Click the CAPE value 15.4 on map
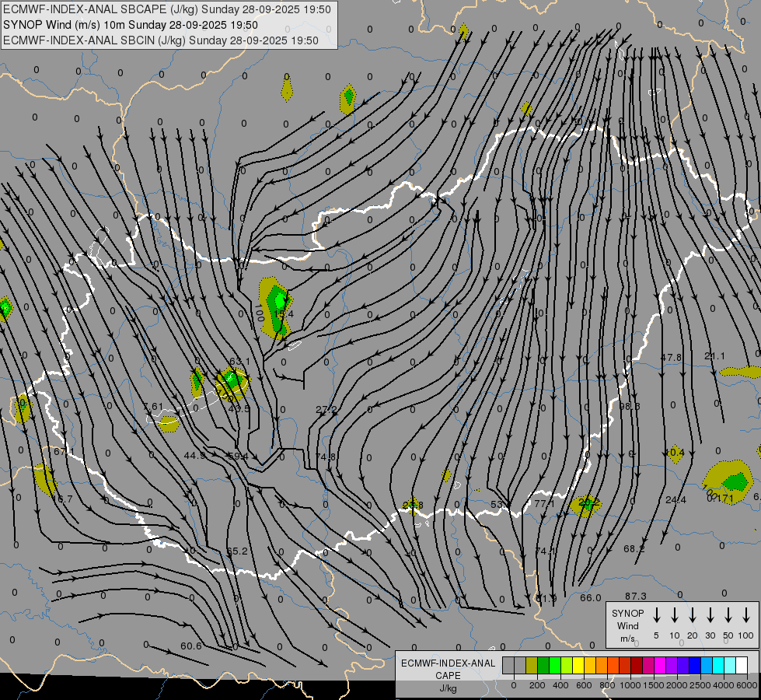 point(284,313)
